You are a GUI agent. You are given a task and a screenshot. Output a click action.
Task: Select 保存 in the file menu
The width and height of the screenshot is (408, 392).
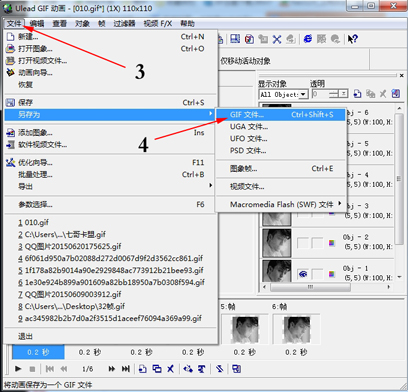111,102
